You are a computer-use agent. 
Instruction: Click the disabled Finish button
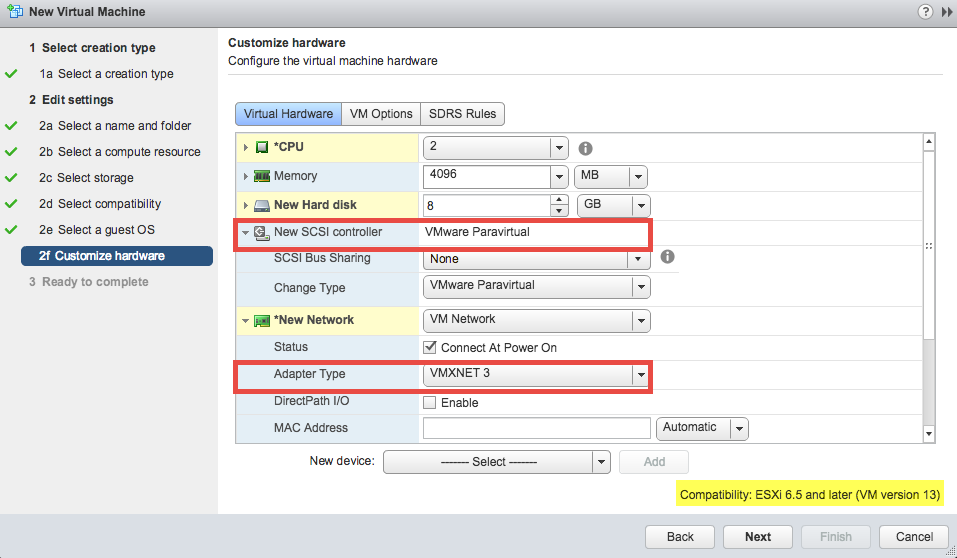coord(836,537)
